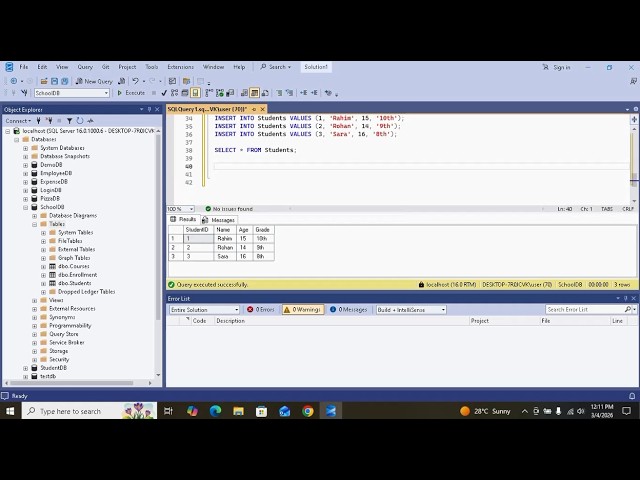The width and height of the screenshot is (640, 480).
Task: Toggle the 0 Warnings filter button
Action: (x=302, y=310)
